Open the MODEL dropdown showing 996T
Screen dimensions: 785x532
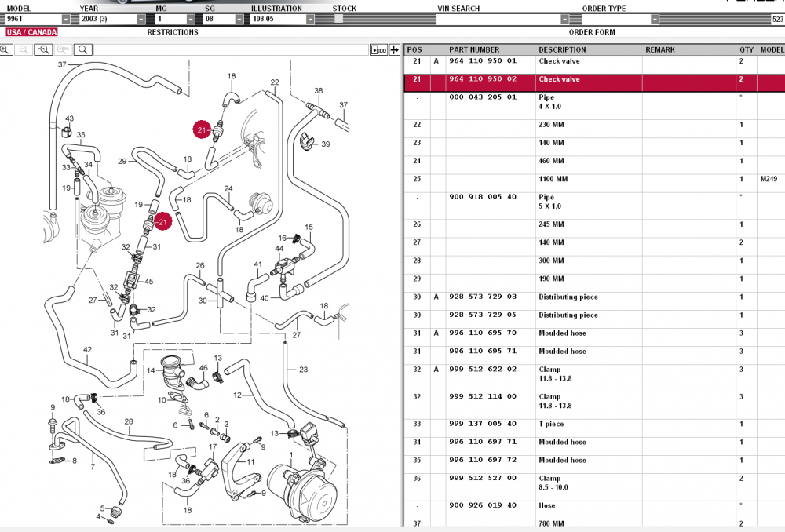click(x=64, y=19)
